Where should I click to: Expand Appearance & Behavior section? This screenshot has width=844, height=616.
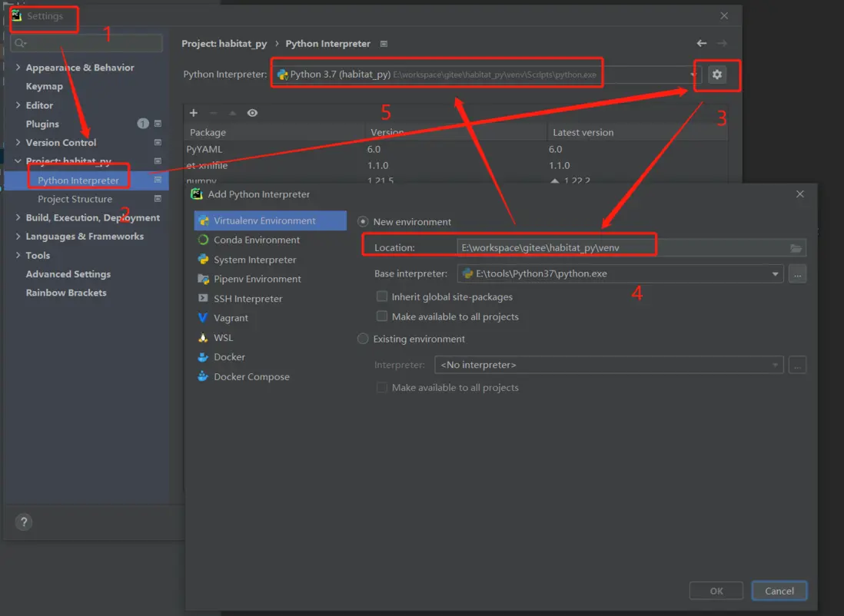point(18,68)
